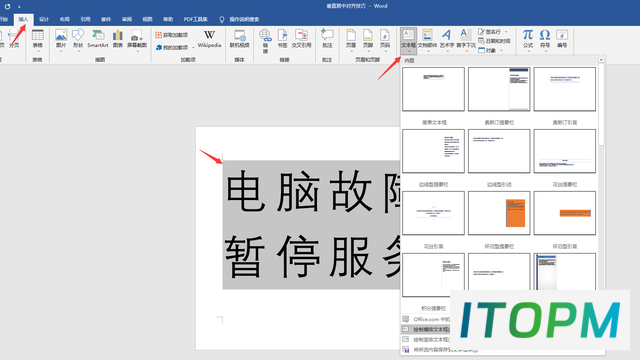640x360 pixels.
Task: Open the 形状 (Shapes) gallery
Action: point(78,40)
